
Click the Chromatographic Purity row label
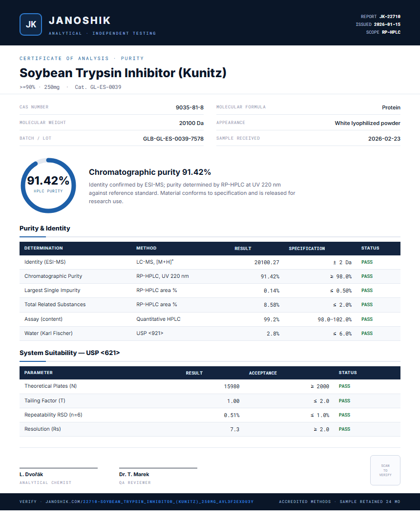[53, 276]
